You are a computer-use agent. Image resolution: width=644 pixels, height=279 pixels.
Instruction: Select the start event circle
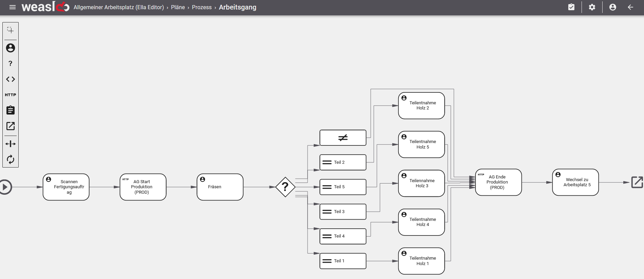[x=5, y=187]
